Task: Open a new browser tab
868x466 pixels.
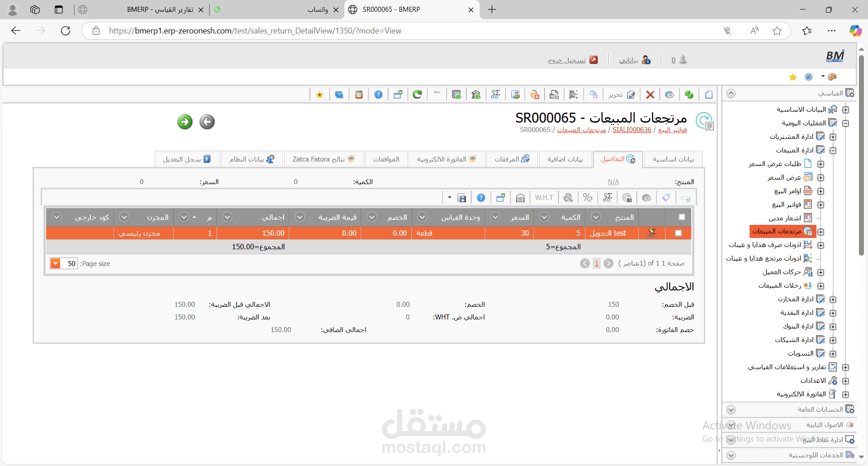Action: [x=492, y=10]
